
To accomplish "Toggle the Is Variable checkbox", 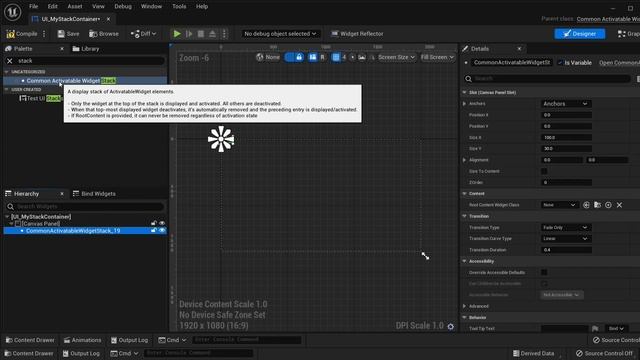I will point(560,63).
